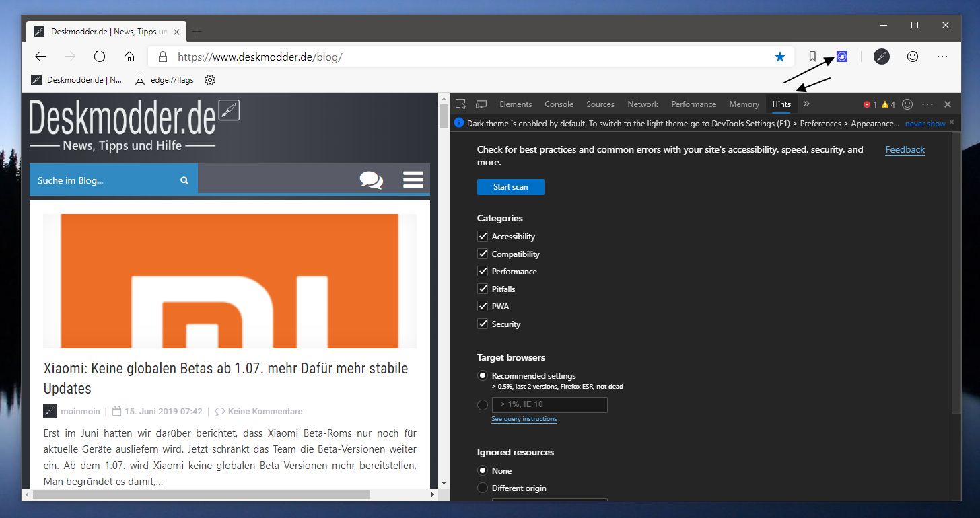Go back to previous page
Screen dimensions: 980x518
point(40,57)
